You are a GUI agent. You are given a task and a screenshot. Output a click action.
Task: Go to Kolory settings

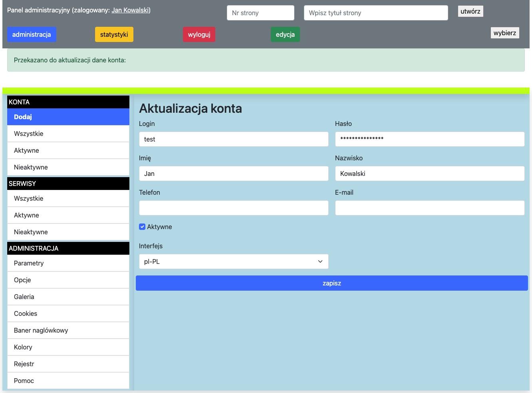[68, 347]
